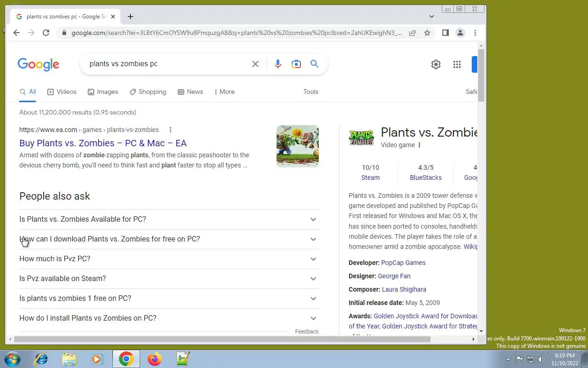This screenshot has width=588, height=368.
Task: Switch to the Images tab
Action: [x=103, y=92]
